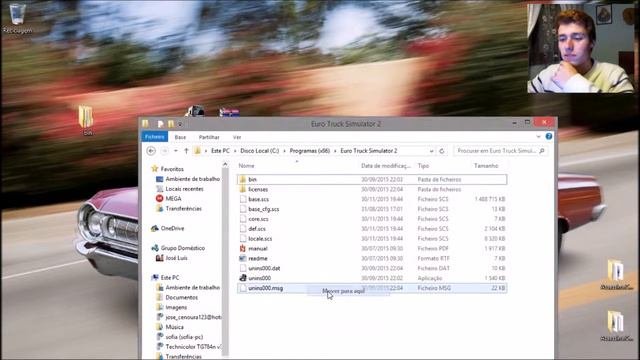Sort by Data de modificação column header
The image size is (640, 360).
click(x=385, y=166)
